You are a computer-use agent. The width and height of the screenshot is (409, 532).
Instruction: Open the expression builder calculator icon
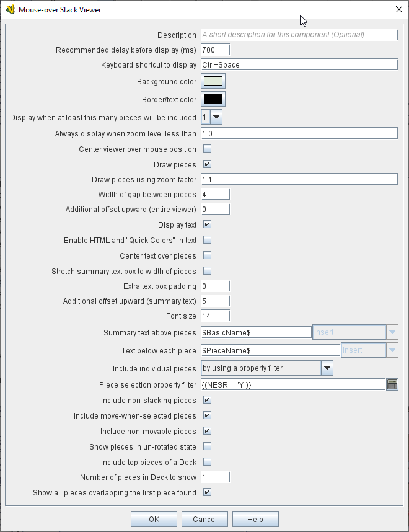point(392,384)
